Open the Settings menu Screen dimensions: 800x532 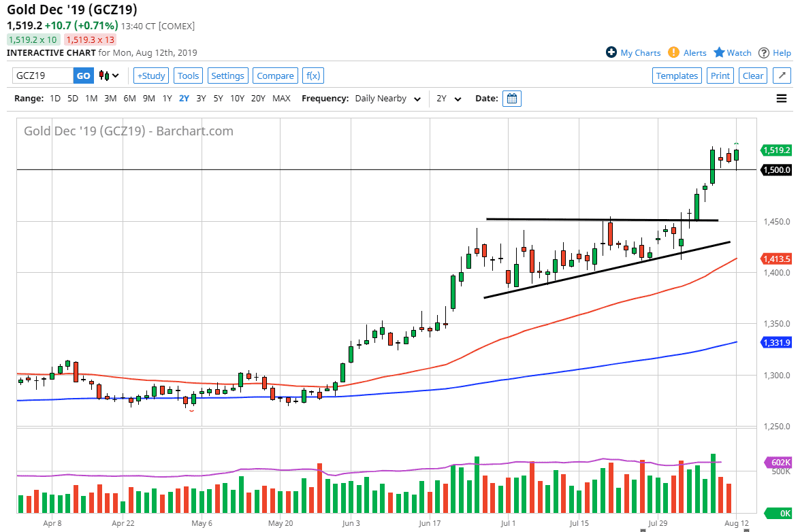(229, 76)
